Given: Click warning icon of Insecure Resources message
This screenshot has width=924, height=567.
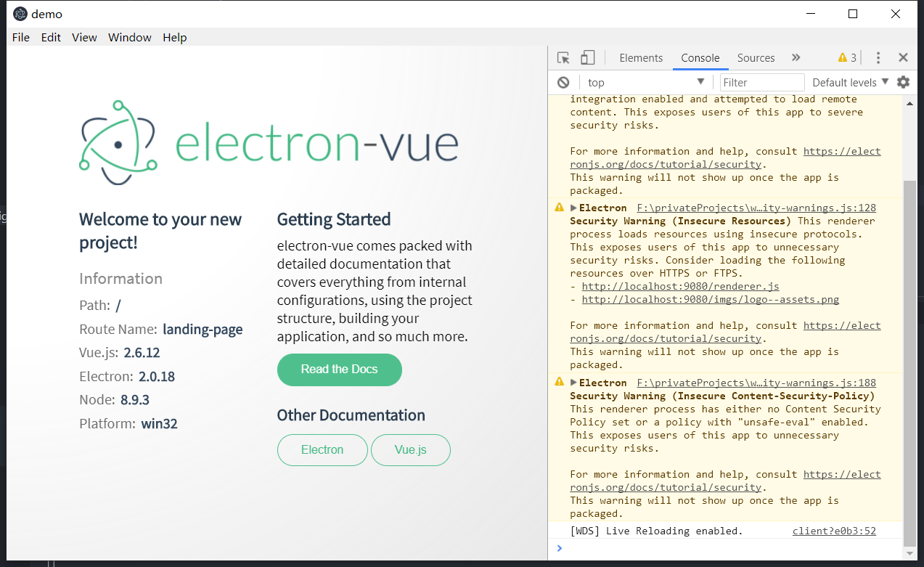Looking at the screenshot, I should [x=559, y=208].
